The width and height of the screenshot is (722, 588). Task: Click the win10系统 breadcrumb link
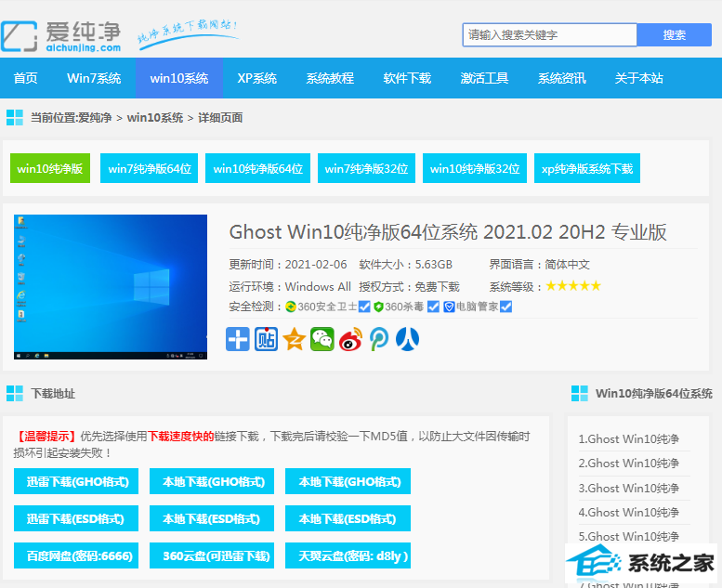pos(155,118)
